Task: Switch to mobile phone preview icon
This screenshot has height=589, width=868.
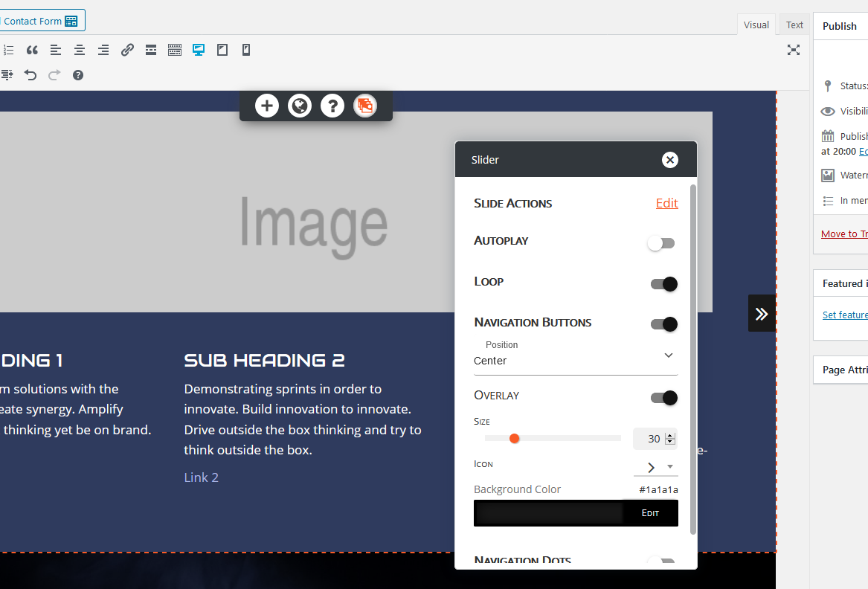Action: [246, 50]
